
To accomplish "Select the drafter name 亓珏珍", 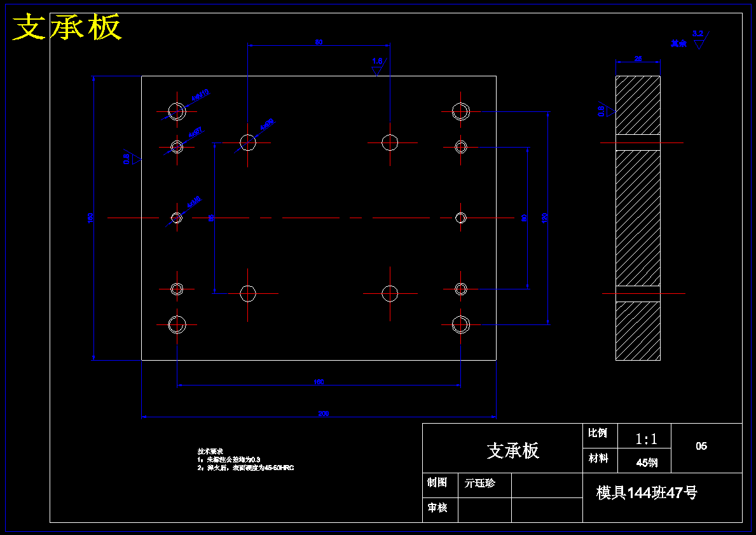I will 479,483.
